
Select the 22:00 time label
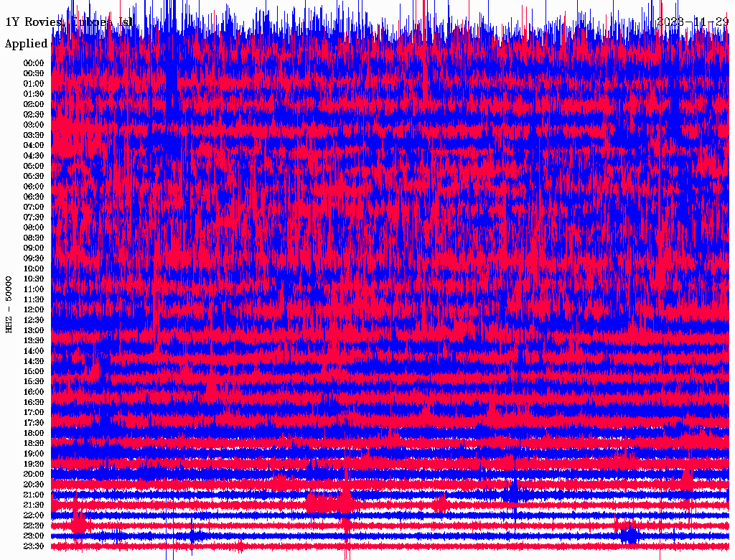click(34, 515)
